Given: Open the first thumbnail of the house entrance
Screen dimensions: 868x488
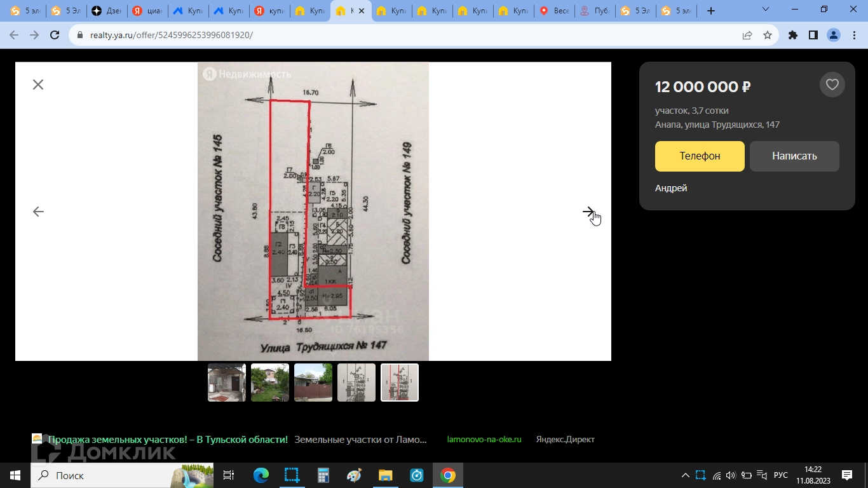Looking at the screenshot, I should click(x=227, y=383).
